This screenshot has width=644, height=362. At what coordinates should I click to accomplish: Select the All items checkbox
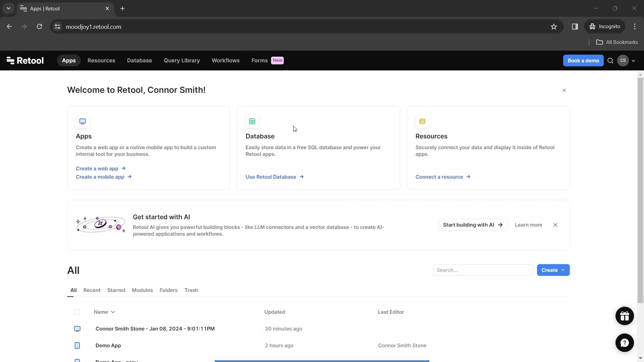pos(77,311)
